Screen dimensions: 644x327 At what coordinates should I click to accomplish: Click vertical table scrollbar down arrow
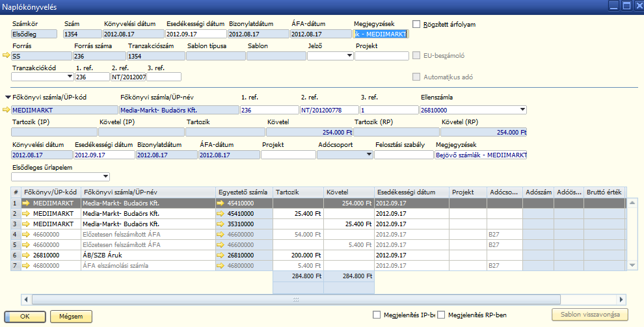(x=633, y=265)
